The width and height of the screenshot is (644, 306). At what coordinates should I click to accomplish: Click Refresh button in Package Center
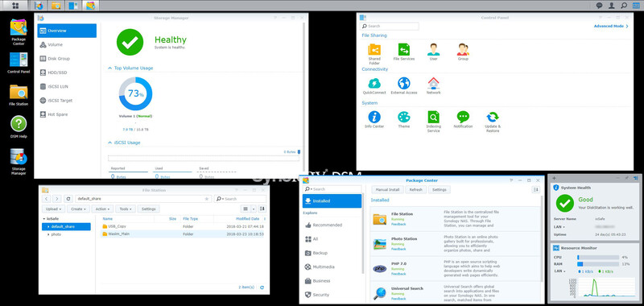(x=416, y=190)
